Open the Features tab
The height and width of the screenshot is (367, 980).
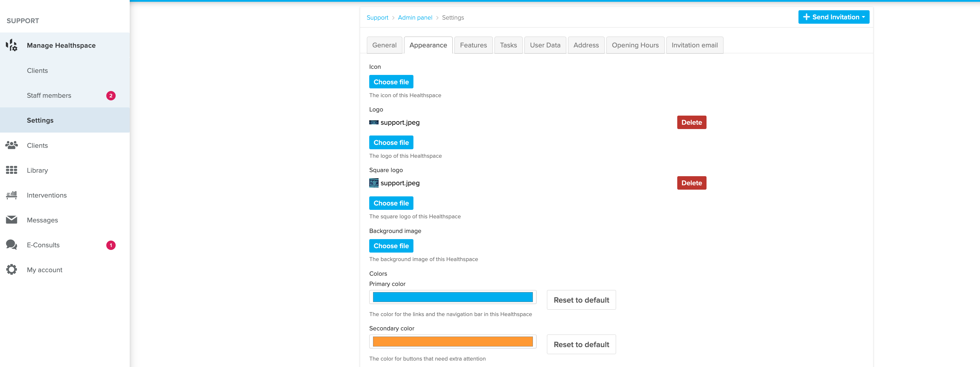473,45
